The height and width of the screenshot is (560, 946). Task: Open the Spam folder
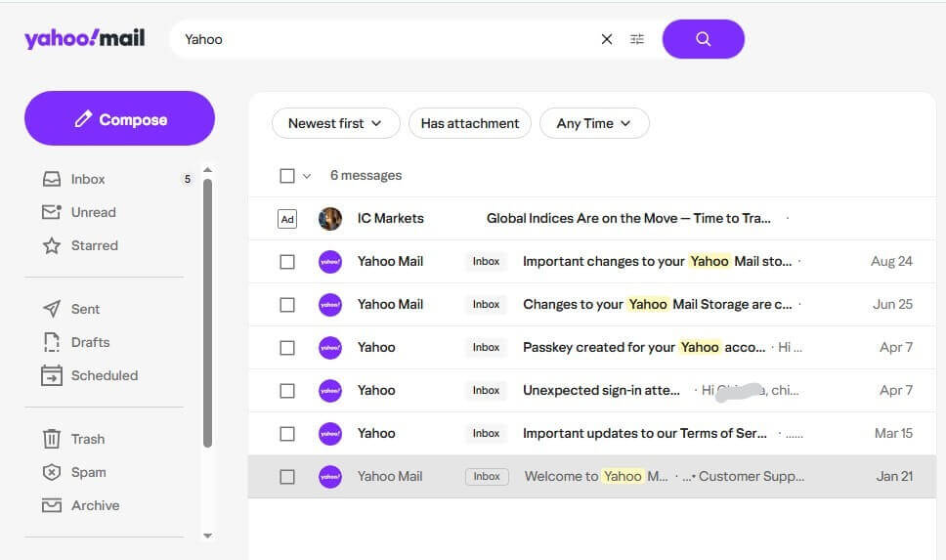88,472
